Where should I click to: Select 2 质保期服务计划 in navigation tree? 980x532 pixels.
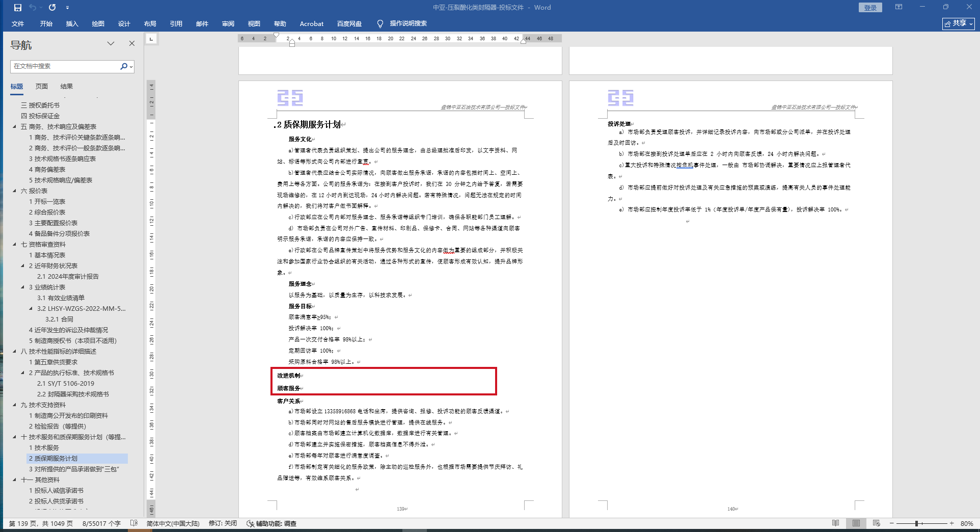pyautogui.click(x=53, y=459)
